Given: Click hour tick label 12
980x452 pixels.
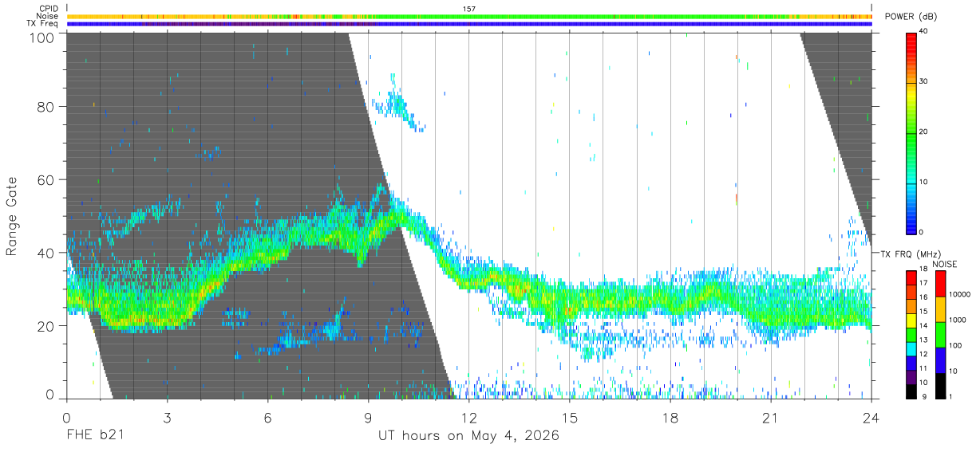Looking at the screenshot, I should 469,419.
